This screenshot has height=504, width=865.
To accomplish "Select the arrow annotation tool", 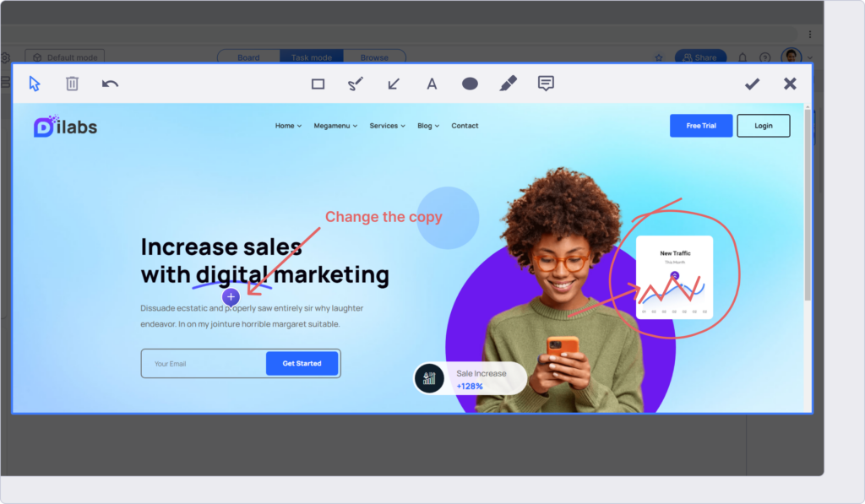I will click(x=393, y=84).
